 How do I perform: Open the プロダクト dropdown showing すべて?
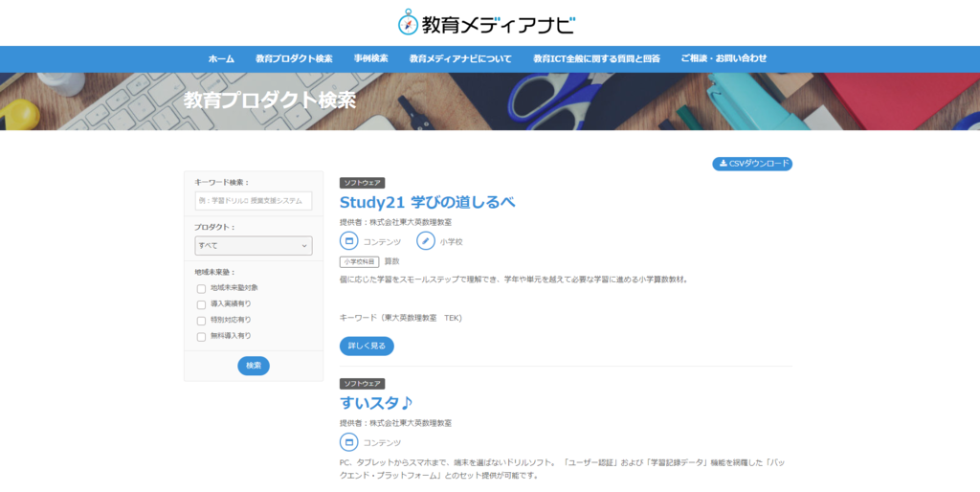253,246
